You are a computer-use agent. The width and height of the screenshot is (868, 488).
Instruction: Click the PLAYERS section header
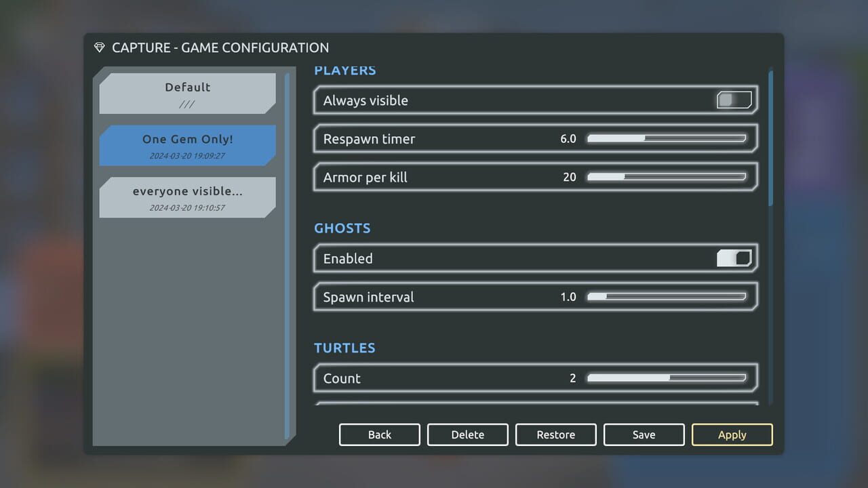click(345, 70)
